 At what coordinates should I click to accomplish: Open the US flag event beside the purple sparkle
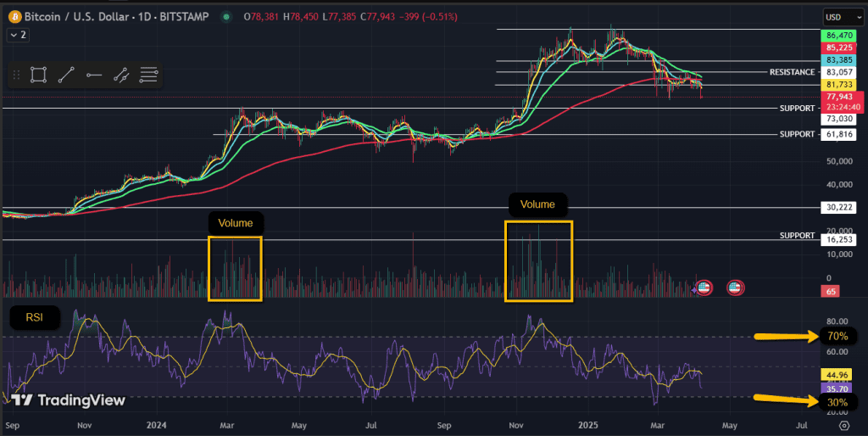[x=704, y=288]
